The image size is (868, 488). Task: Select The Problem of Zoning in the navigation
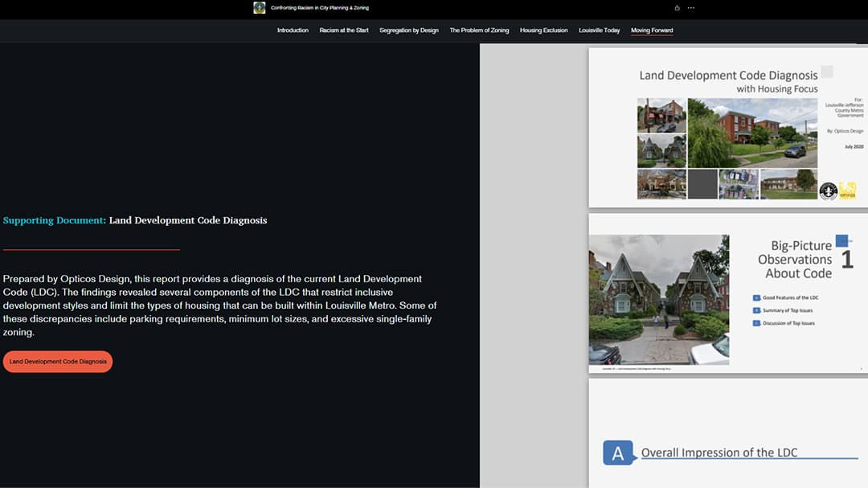[479, 30]
